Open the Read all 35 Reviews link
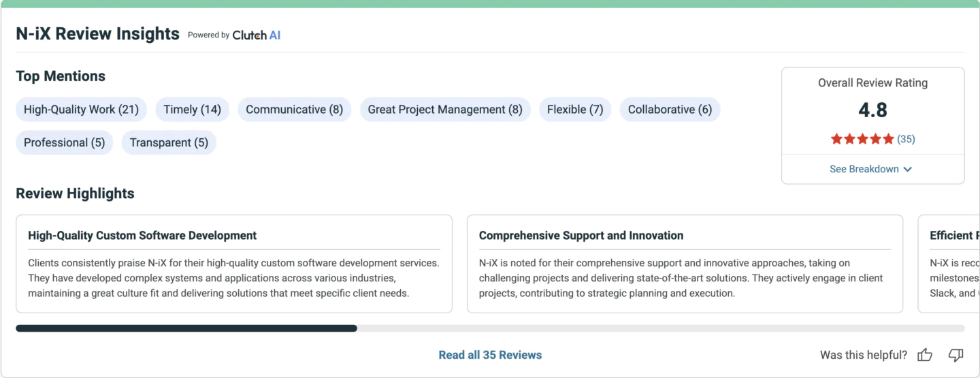The image size is (980, 378). pyautogui.click(x=490, y=355)
